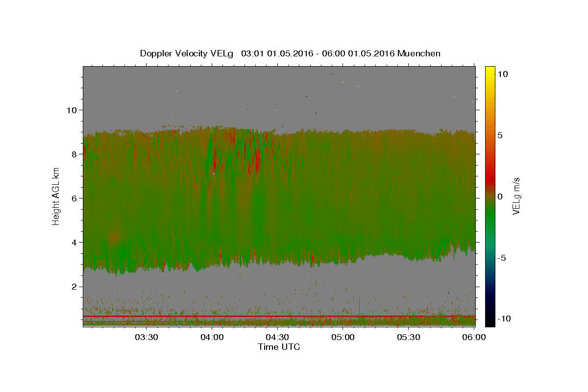Screen dimensions: 588x392
Task: Click the Height AGL km axis title
Action: tap(56, 196)
